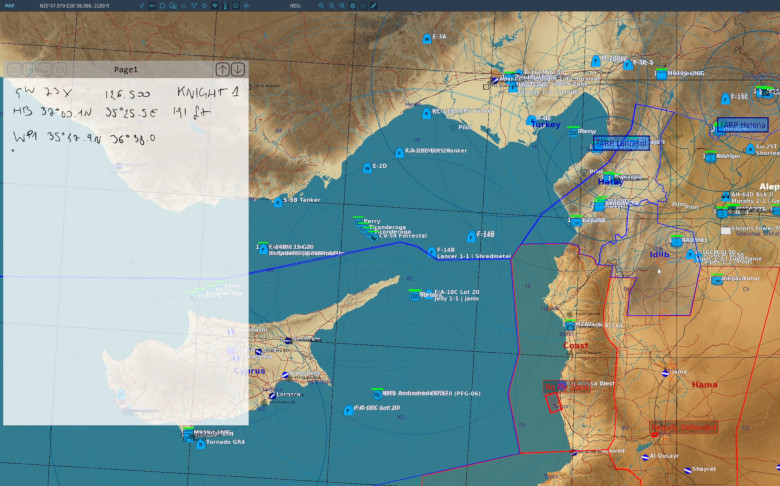This screenshot has width=780, height=486.
Task: Select the Perry ship unit icon
Action: click(357, 221)
